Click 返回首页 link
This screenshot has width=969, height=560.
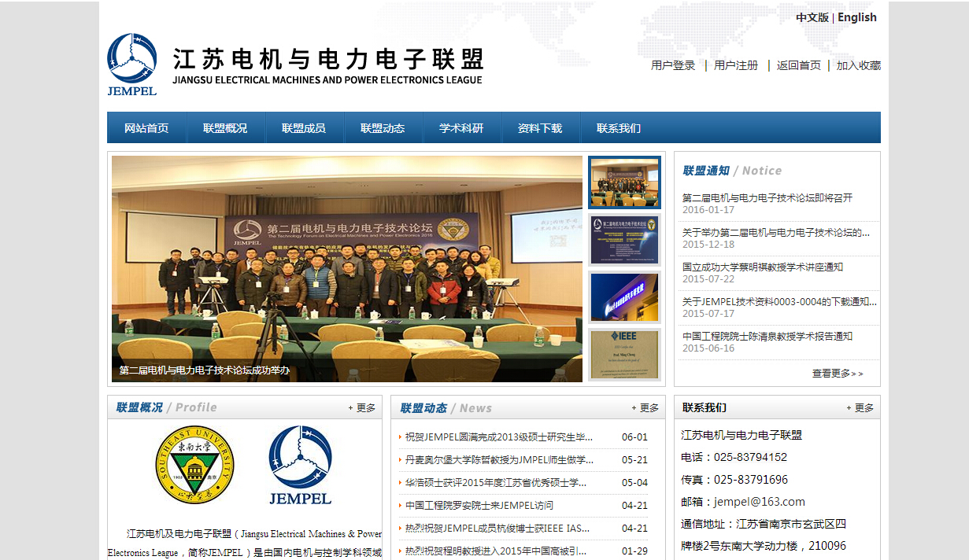(799, 65)
